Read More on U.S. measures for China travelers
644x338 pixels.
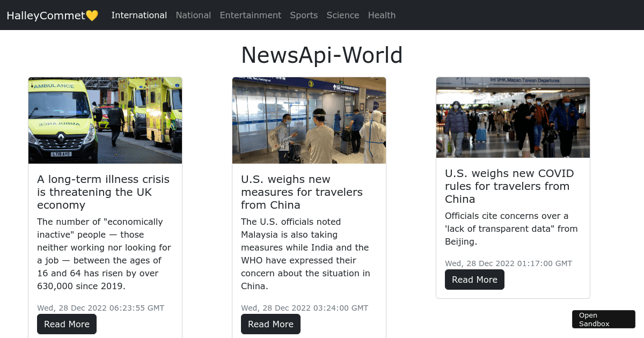click(x=270, y=324)
